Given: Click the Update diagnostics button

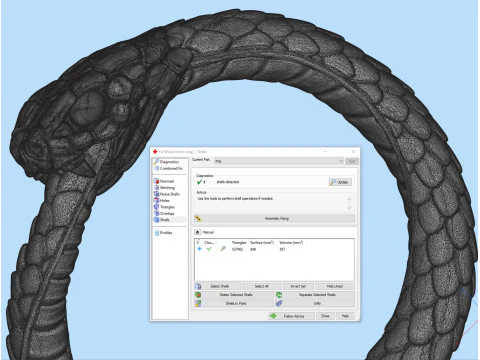Looking at the screenshot, I should (x=340, y=182).
